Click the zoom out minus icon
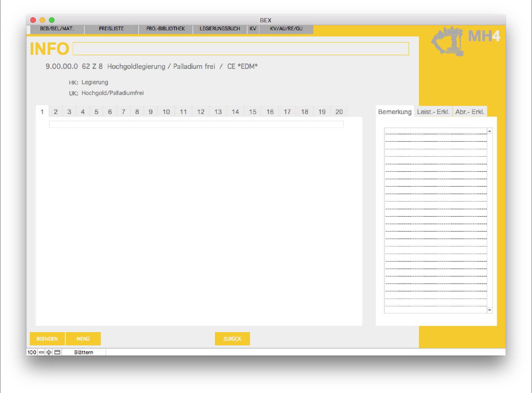 pos(41,352)
